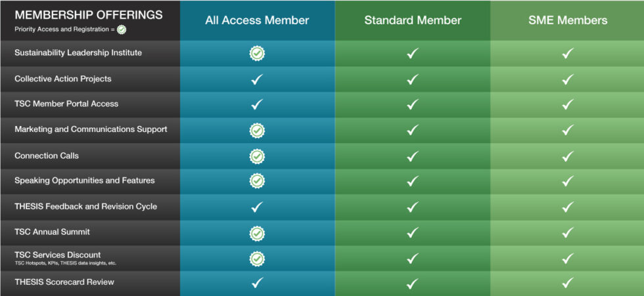Click priority badge for Marketing and Communications Support

click(x=257, y=131)
